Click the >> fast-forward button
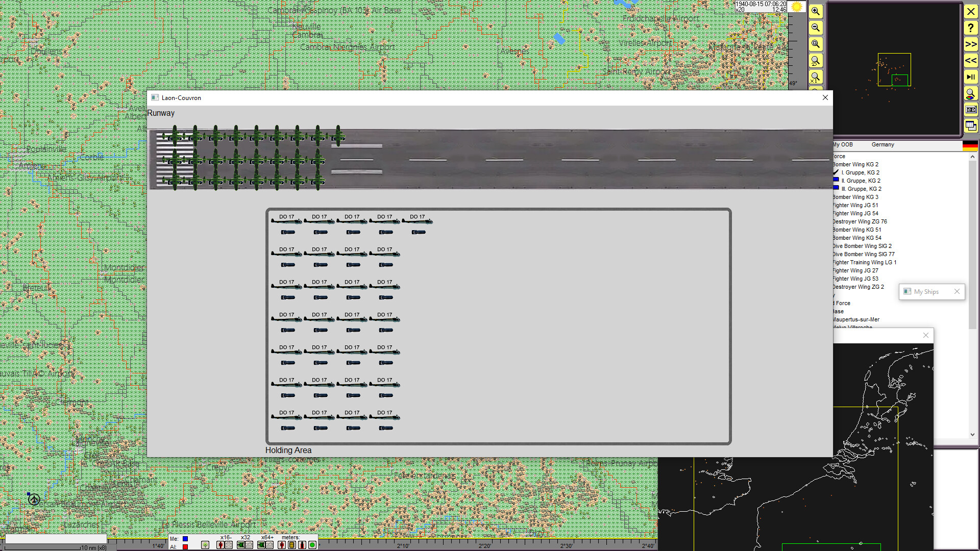Viewport: 980px width, 551px height. [971, 44]
